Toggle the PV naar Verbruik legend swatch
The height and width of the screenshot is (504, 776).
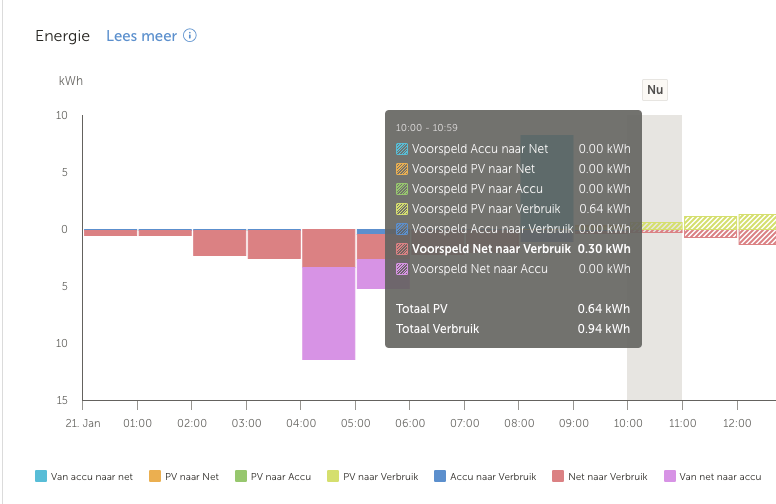(x=333, y=477)
